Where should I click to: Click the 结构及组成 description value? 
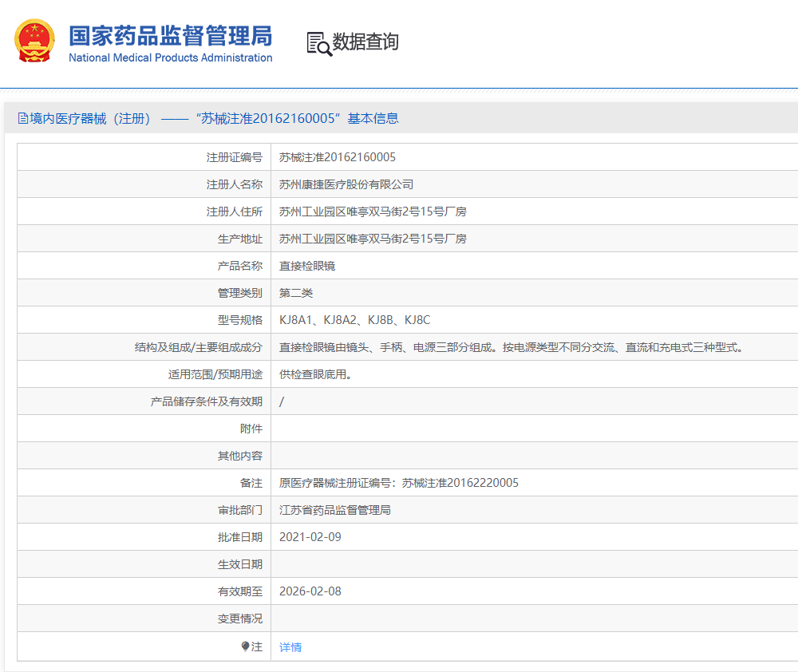tap(512, 347)
